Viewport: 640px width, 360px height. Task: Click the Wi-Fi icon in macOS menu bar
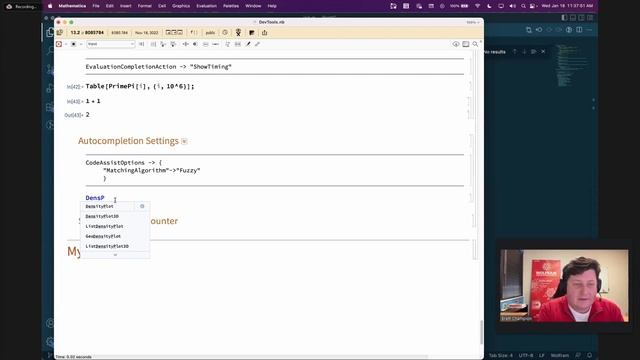(x=478, y=6)
